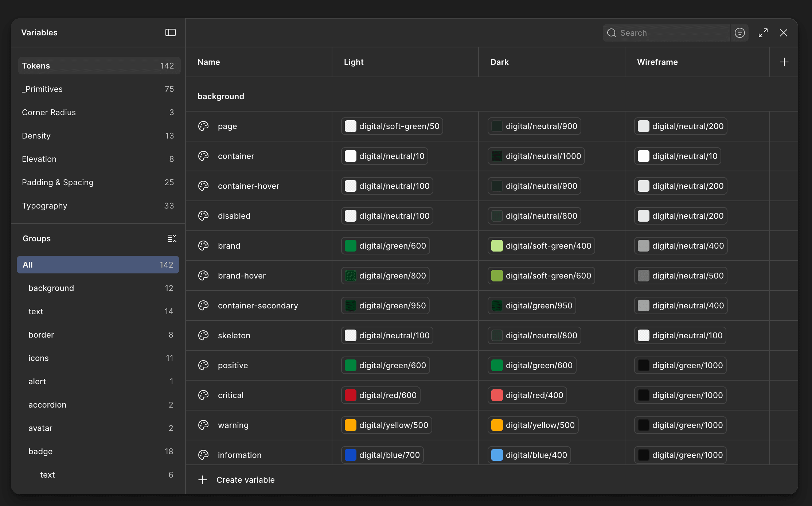The image size is (812, 506).
Task: Toggle the sidebar panel icon
Action: pyautogui.click(x=171, y=32)
